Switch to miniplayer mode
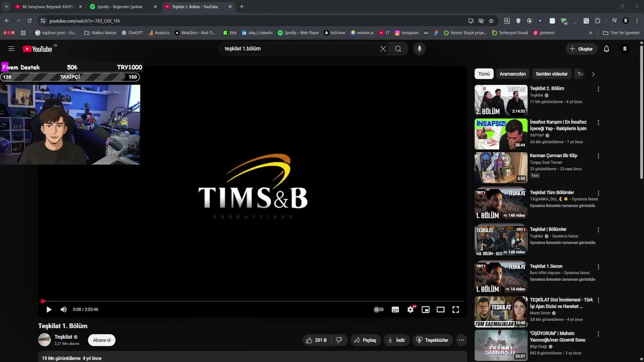The height and width of the screenshot is (362, 644). pyautogui.click(x=426, y=310)
